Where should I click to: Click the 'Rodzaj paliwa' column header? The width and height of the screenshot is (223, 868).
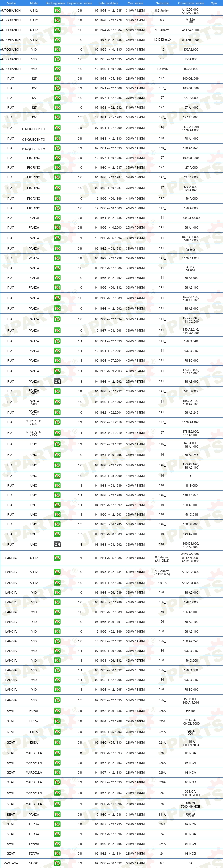pyautogui.click(x=55, y=3)
